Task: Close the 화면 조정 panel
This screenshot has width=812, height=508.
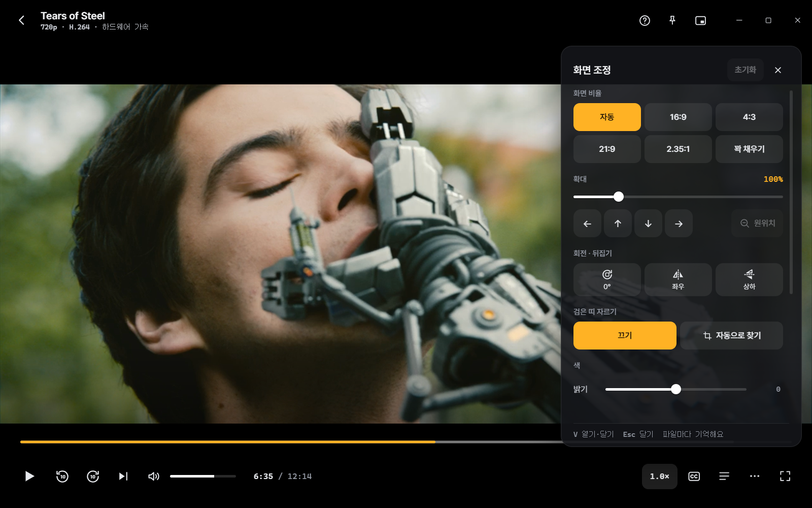Action: click(x=778, y=70)
